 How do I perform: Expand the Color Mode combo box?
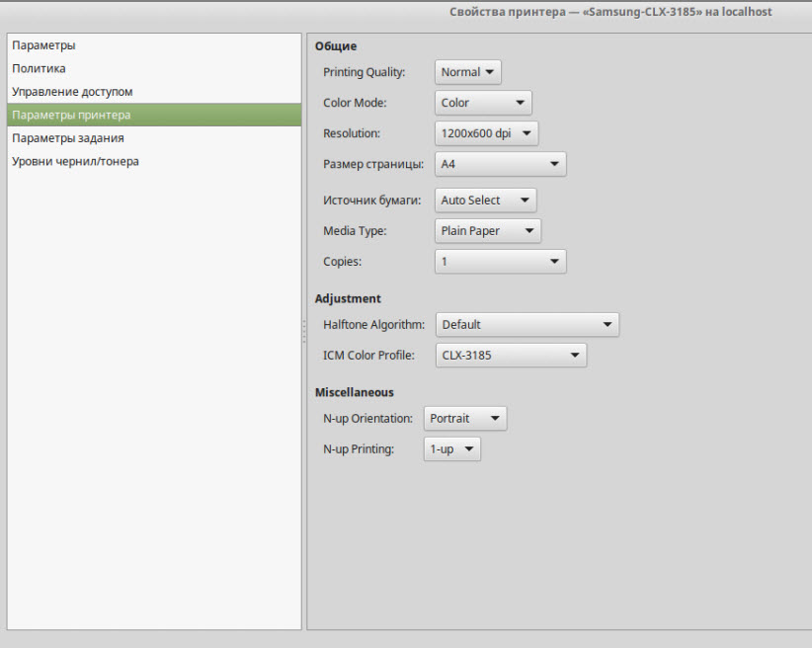coord(483,103)
